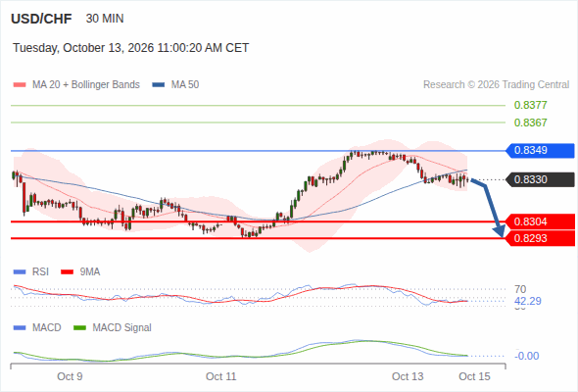
Task: Click the Oct 11 date axis label
Action: click(x=221, y=376)
